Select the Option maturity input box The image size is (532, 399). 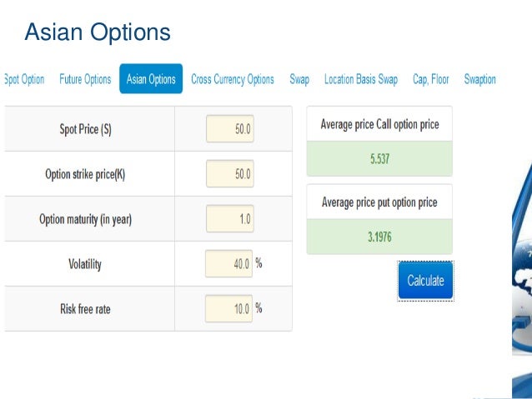(230, 218)
